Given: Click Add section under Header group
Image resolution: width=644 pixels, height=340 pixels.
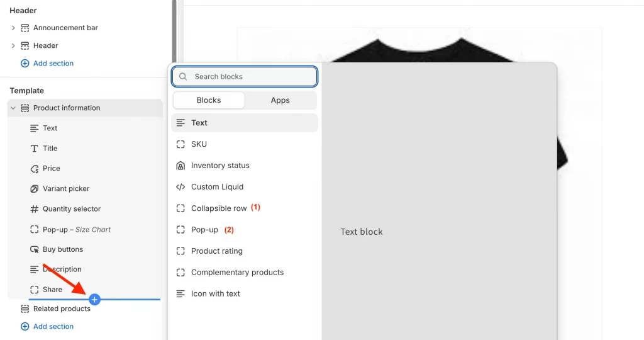Looking at the screenshot, I should [x=47, y=64].
